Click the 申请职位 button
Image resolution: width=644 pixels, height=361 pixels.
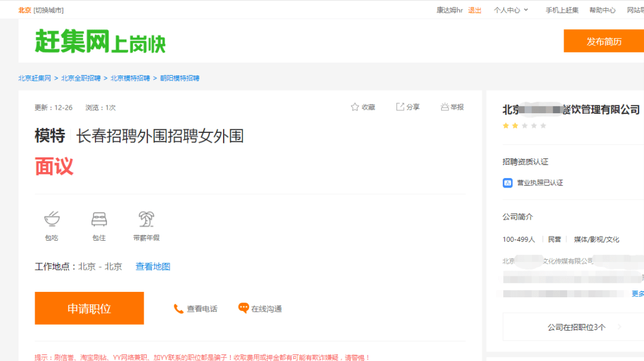tap(89, 308)
